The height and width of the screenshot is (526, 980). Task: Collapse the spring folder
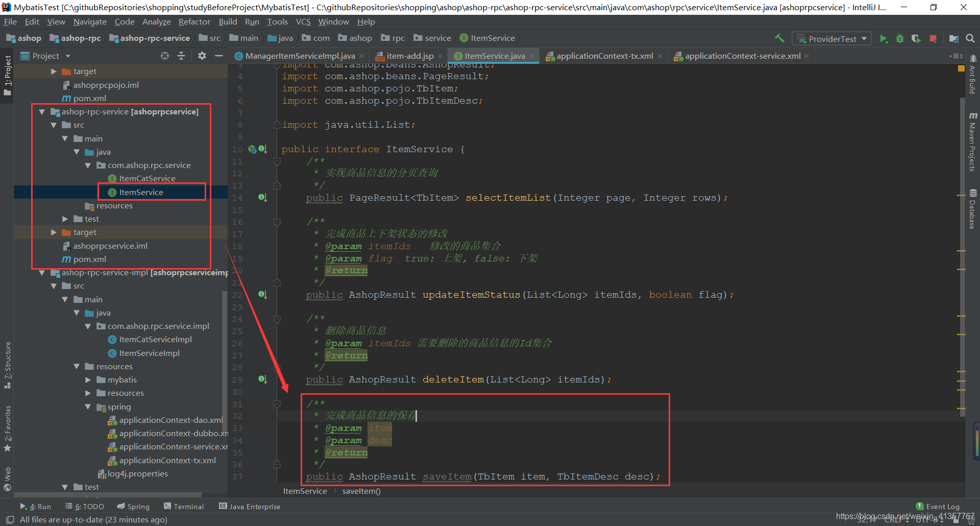88,407
